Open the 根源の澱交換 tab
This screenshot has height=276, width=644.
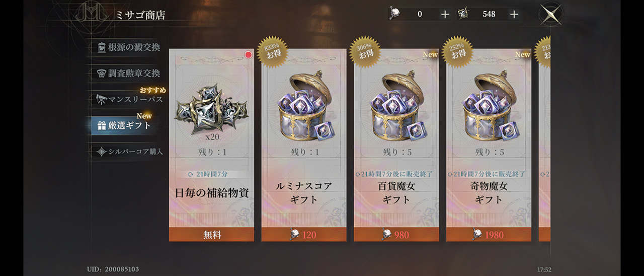(x=128, y=47)
